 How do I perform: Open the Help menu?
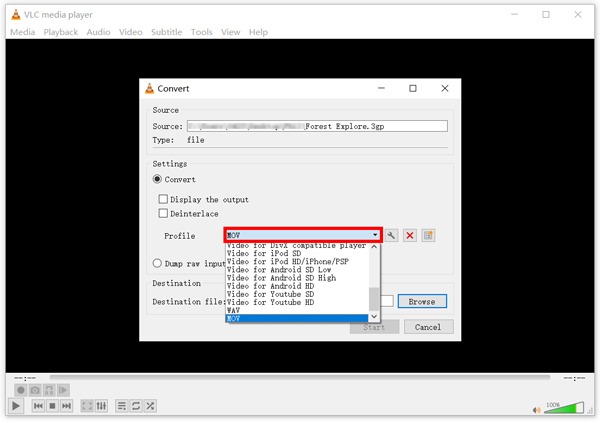[258, 32]
